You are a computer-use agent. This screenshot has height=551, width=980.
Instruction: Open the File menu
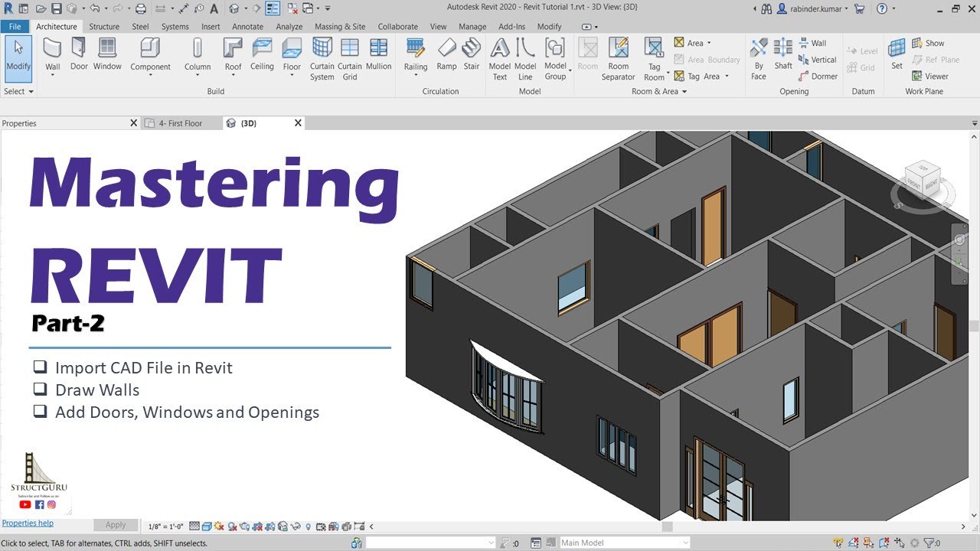tap(14, 26)
